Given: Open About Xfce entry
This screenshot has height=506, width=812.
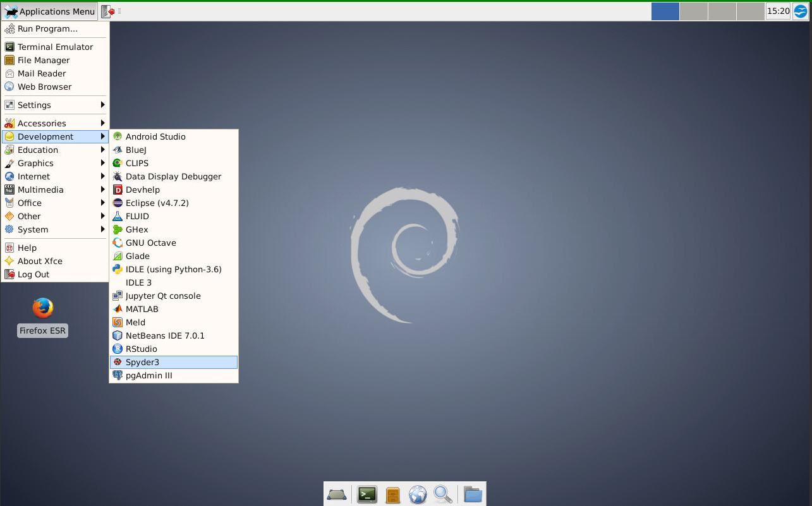Looking at the screenshot, I should (x=55, y=261).
